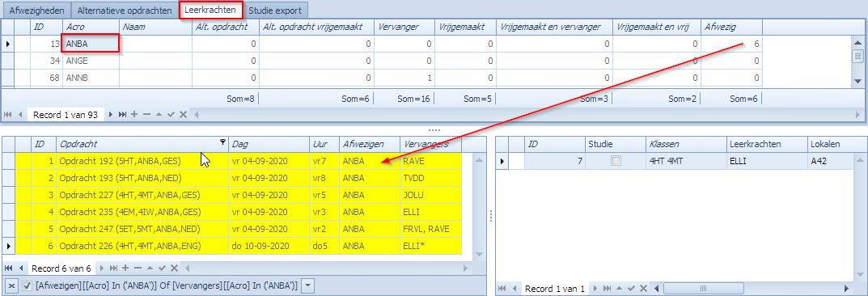Click the Afwezig value 6 for ANBA
This screenshot has width=868, height=296.
(731, 44)
